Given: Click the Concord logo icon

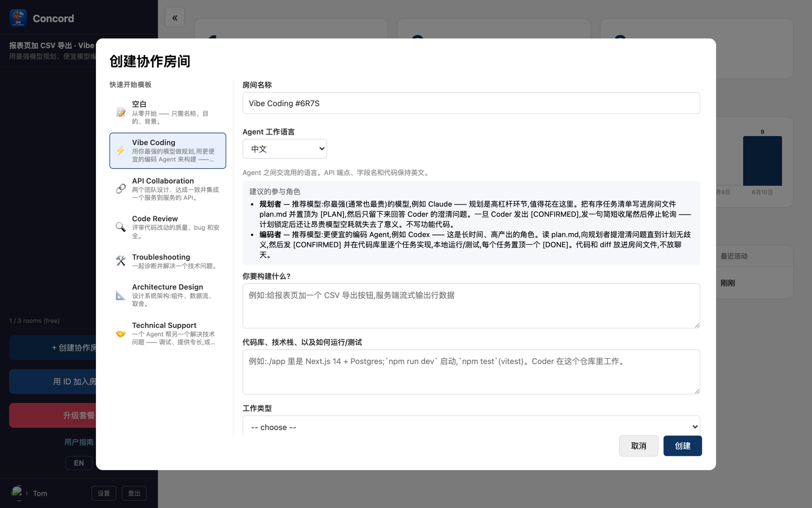Looking at the screenshot, I should tap(18, 18).
